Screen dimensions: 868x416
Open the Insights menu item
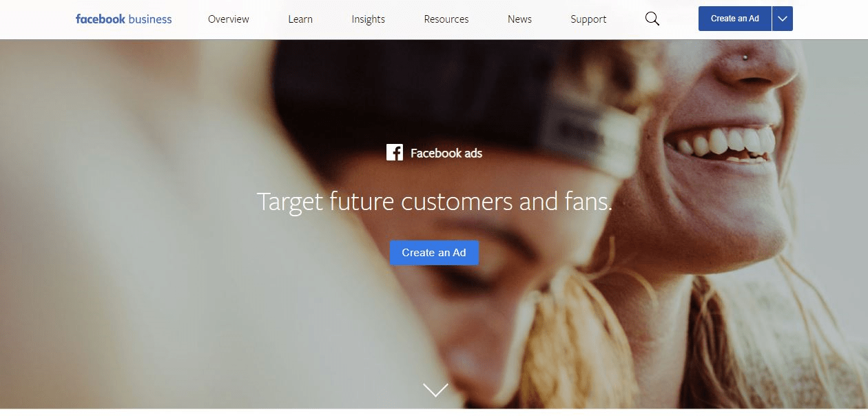click(x=369, y=19)
